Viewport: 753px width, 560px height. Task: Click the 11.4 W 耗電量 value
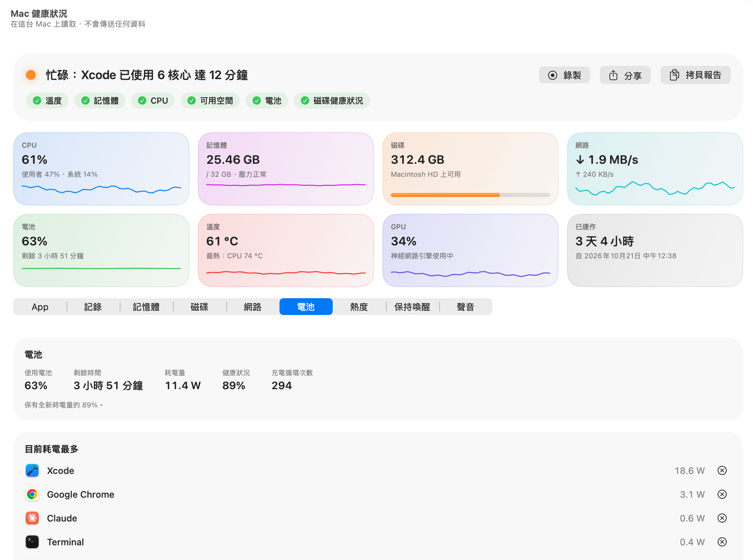[183, 386]
